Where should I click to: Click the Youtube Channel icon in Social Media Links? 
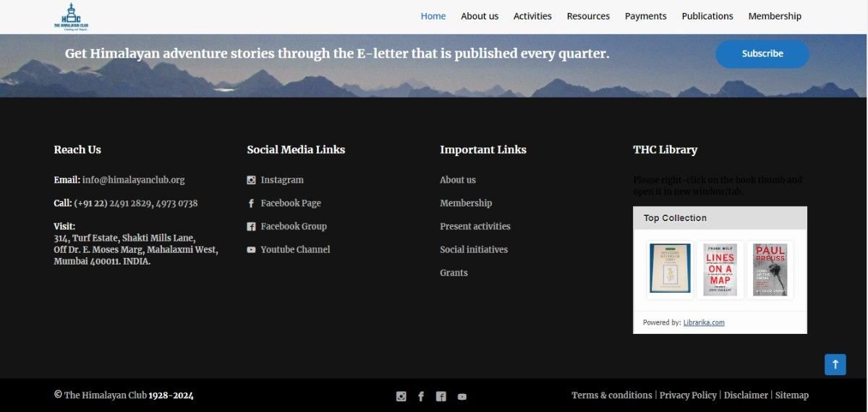(x=251, y=249)
